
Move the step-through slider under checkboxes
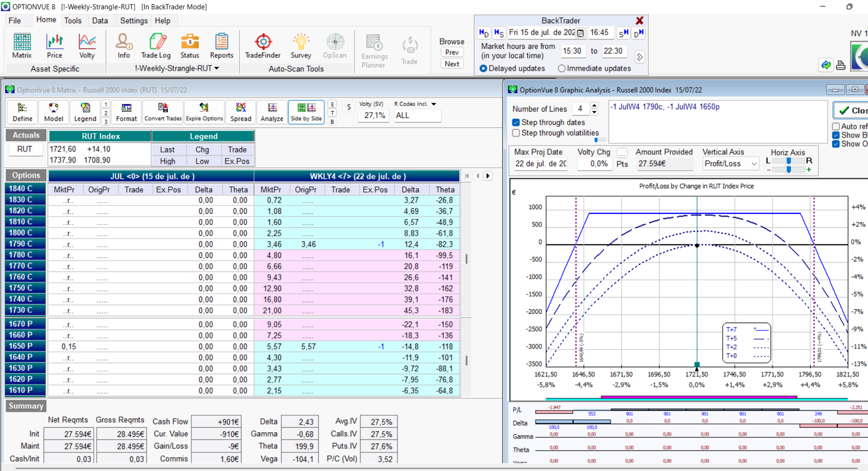[596, 140]
